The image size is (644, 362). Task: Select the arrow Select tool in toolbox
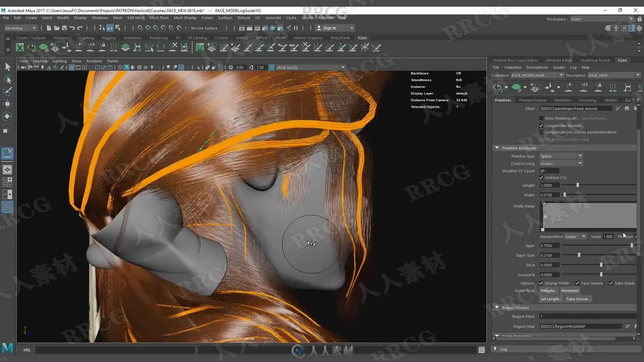click(8, 67)
